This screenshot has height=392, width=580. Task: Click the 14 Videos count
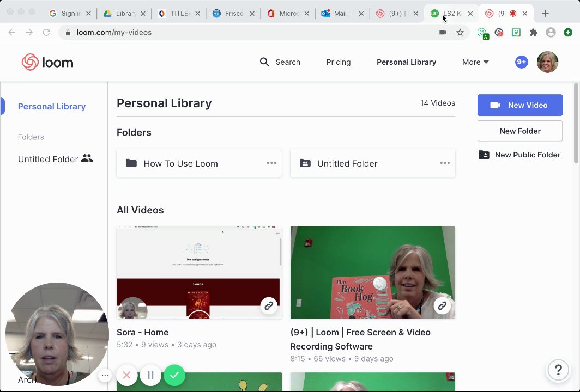(437, 103)
